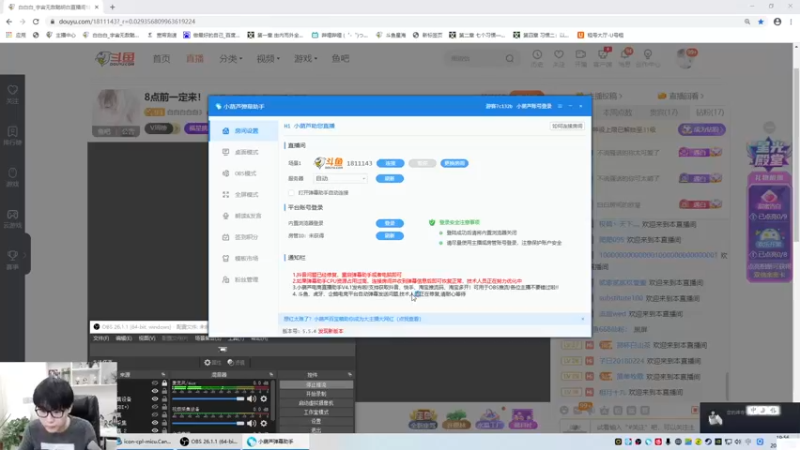Click the fullscreen arrows icon in helper sidebar

tap(226, 194)
